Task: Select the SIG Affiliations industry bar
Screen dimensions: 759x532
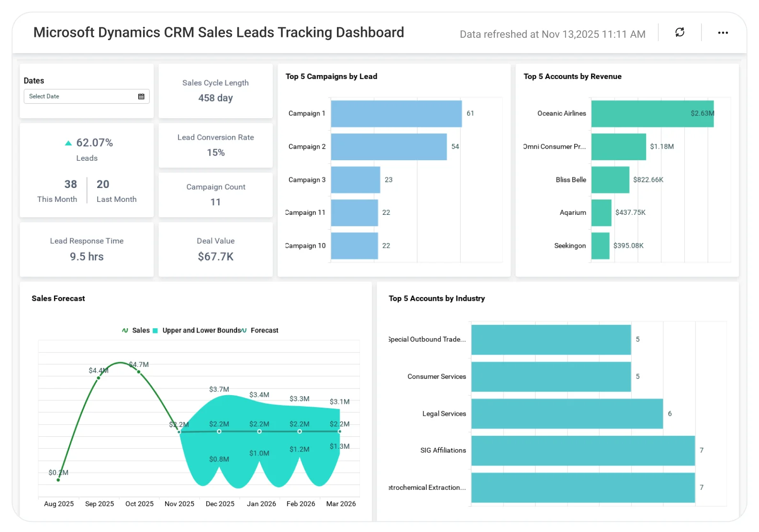Action: 583,451
